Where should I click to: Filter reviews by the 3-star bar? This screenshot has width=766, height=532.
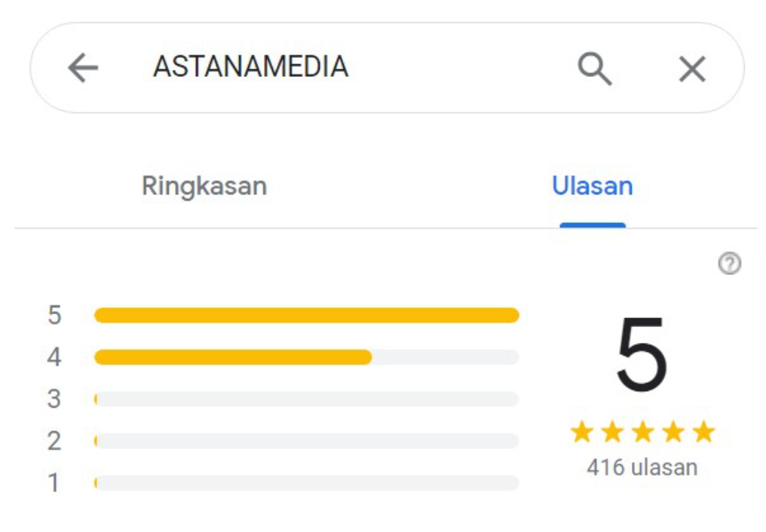[307, 399]
